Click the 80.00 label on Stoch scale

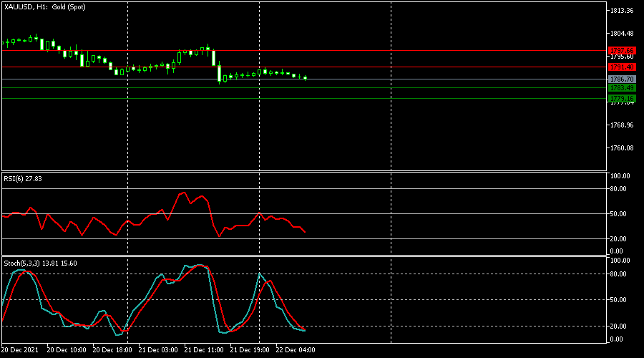618,274
